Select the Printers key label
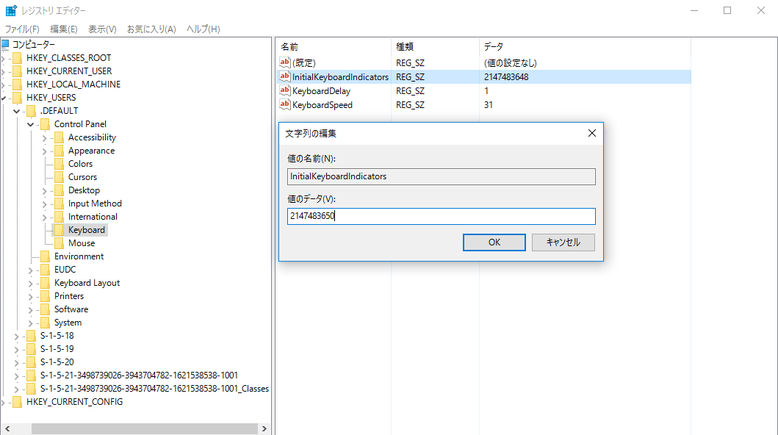Screen dimensions: 778x435 (69, 296)
